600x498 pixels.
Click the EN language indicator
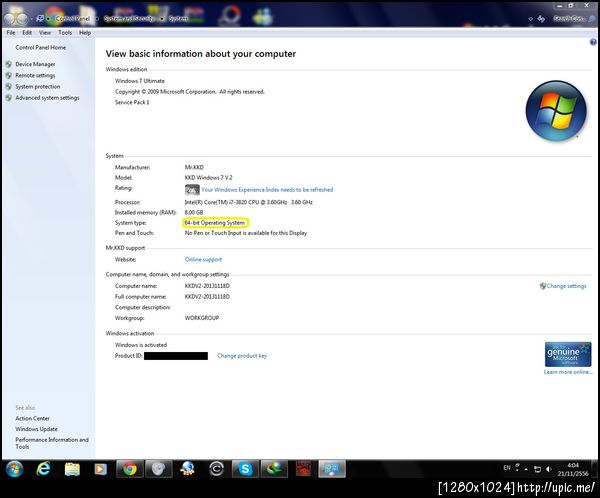(x=507, y=468)
